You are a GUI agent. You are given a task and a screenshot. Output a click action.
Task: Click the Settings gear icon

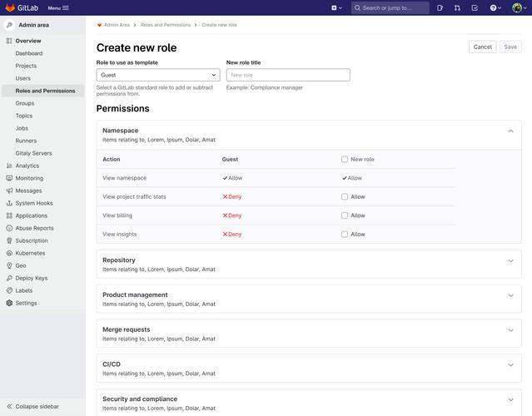[9, 303]
